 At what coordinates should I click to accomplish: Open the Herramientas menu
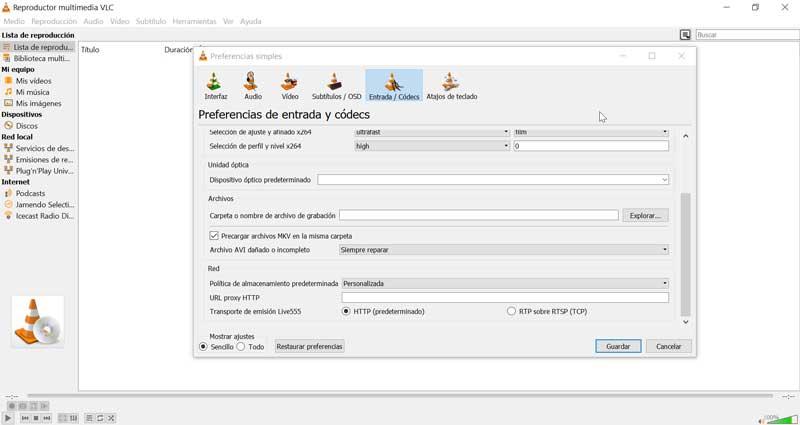(x=194, y=21)
